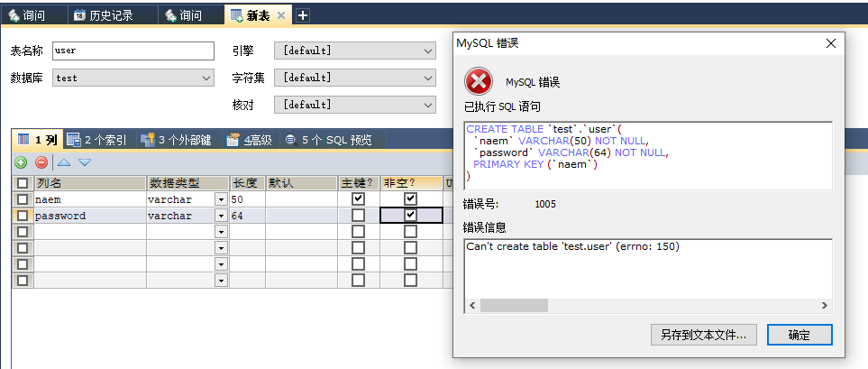This screenshot has height=369, width=868.
Task: Switch to the 2 个索引 tab
Action: pyautogui.click(x=97, y=140)
